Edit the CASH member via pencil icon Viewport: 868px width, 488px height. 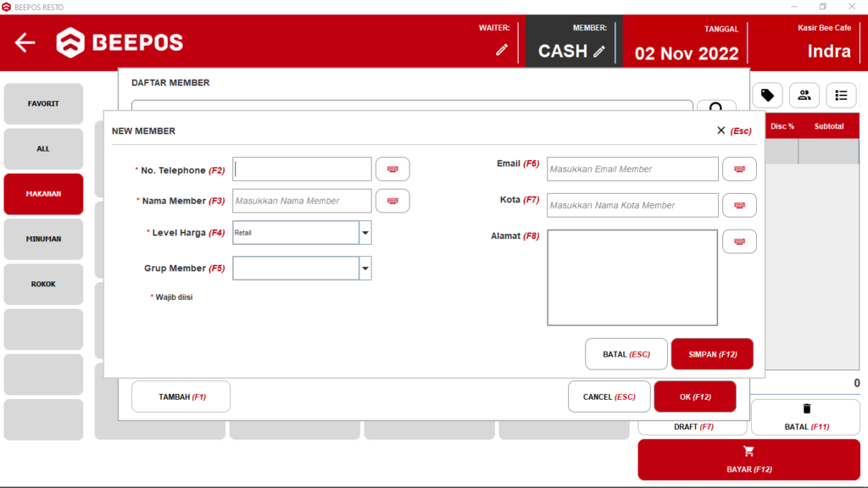pyautogui.click(x=598, y=52)
